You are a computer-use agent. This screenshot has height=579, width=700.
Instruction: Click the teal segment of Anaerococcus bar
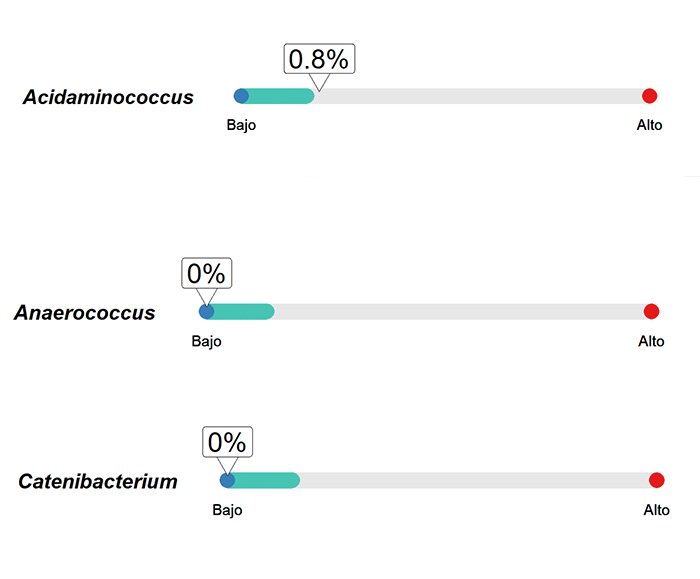tap(244, 312)
